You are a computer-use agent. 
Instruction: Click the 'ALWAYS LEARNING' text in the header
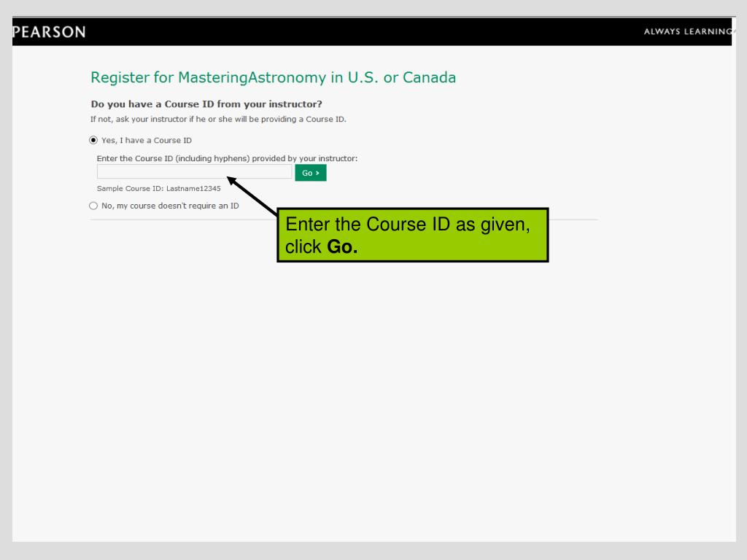(x=687, y=31)
